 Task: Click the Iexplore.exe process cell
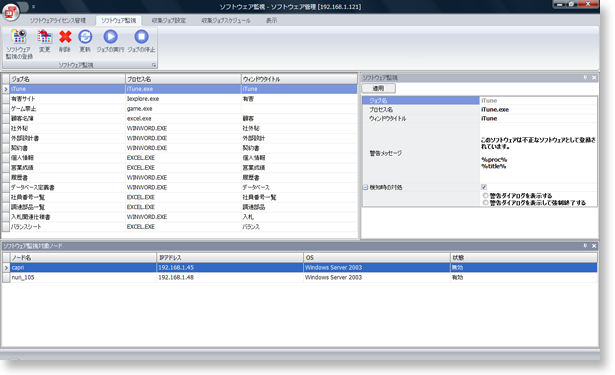click(x=183, y=99)
